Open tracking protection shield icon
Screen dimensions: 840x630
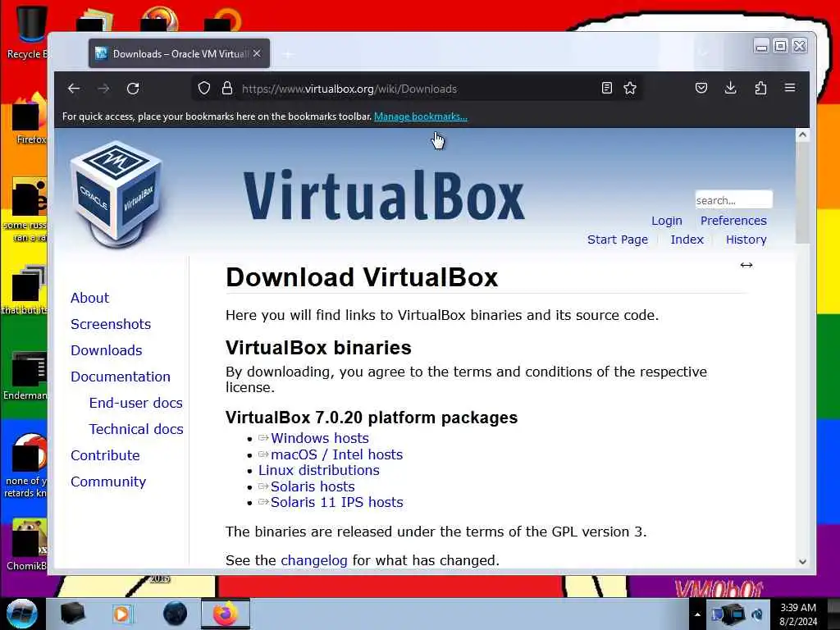[204, 89]
